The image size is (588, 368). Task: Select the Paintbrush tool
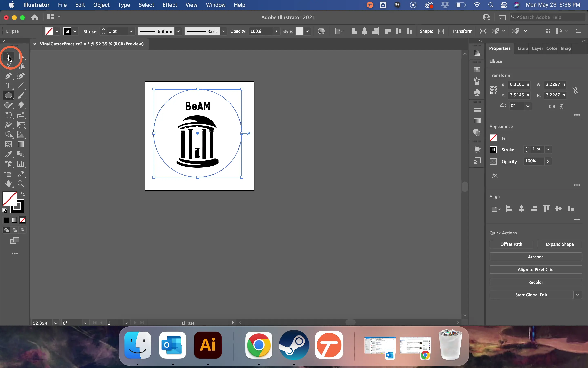click(x=21, y=95)
